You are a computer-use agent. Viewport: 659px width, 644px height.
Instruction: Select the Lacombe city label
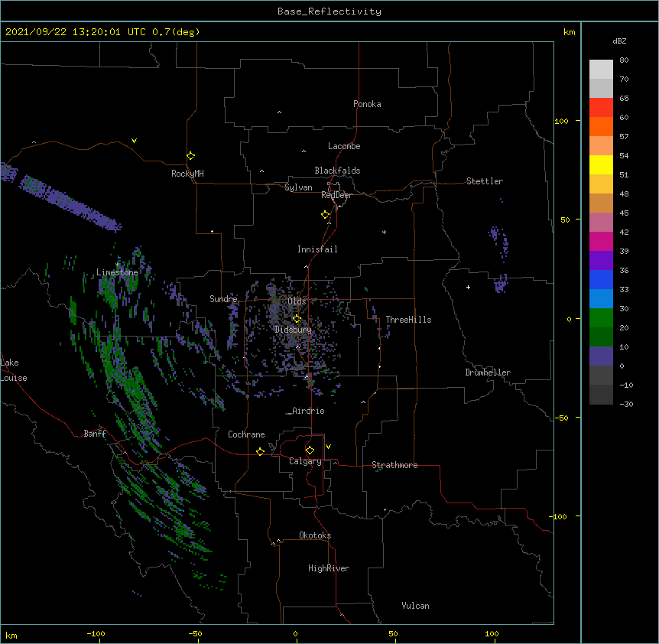click(x=344, y=146)
